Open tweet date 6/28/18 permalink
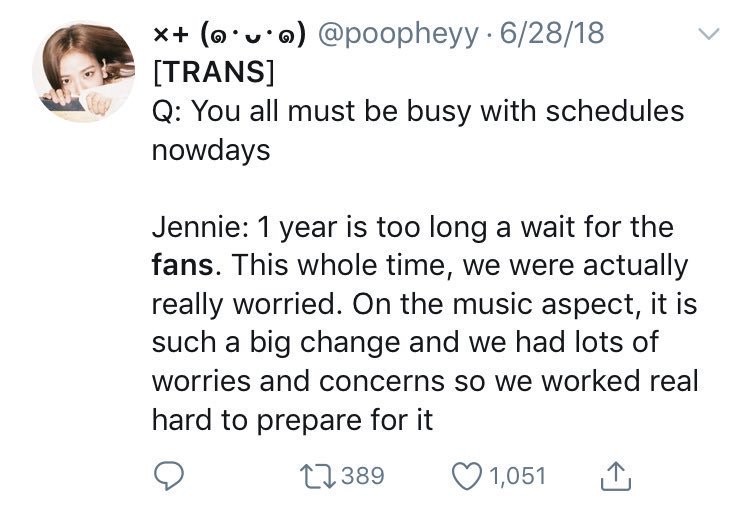Viewport: 749px width, 510px height. 552,33
